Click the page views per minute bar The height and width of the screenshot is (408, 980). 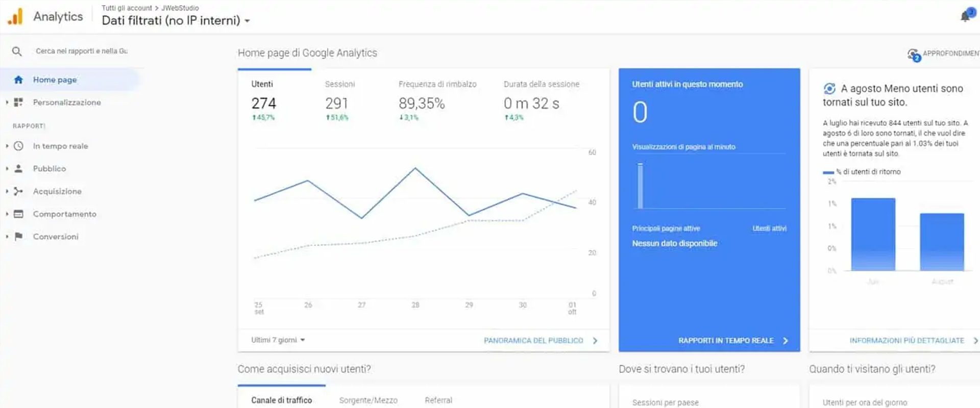[640, 185]
